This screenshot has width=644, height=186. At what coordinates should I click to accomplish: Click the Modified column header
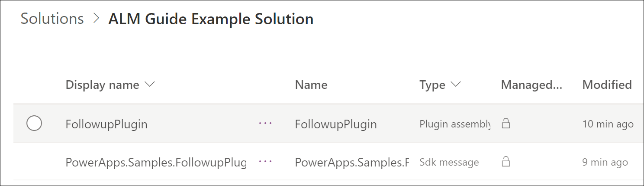[x=607, y=85]
